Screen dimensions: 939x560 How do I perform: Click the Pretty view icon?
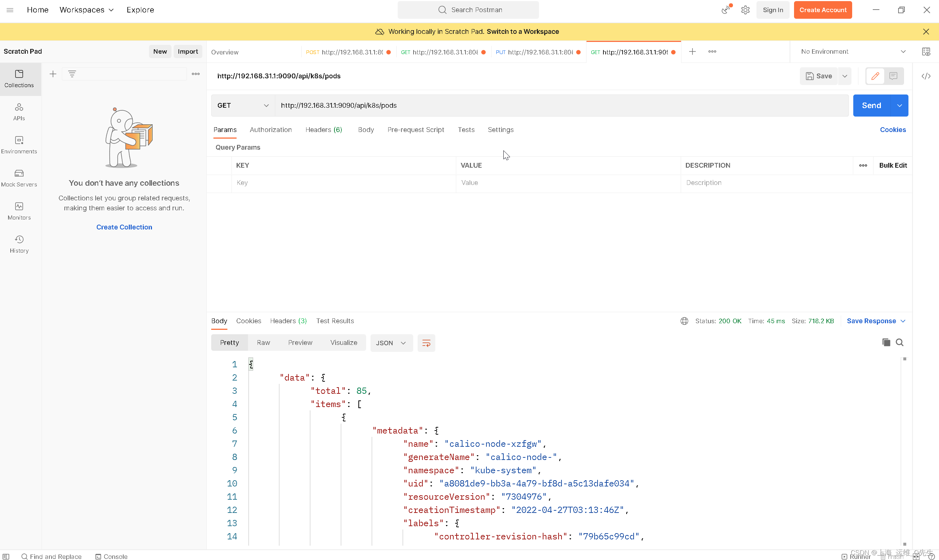click(x=230, y=342)
